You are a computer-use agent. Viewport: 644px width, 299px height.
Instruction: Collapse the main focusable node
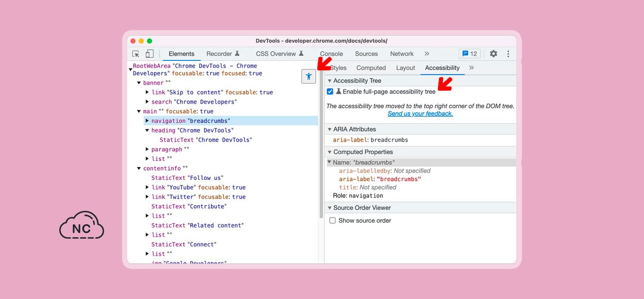139,111
